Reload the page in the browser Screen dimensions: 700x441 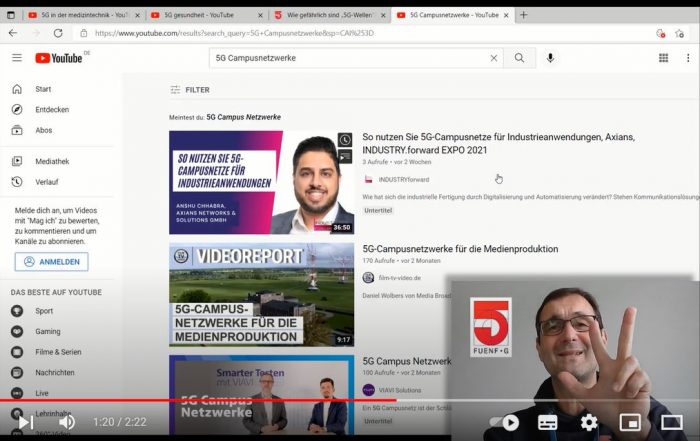(58, 33)
